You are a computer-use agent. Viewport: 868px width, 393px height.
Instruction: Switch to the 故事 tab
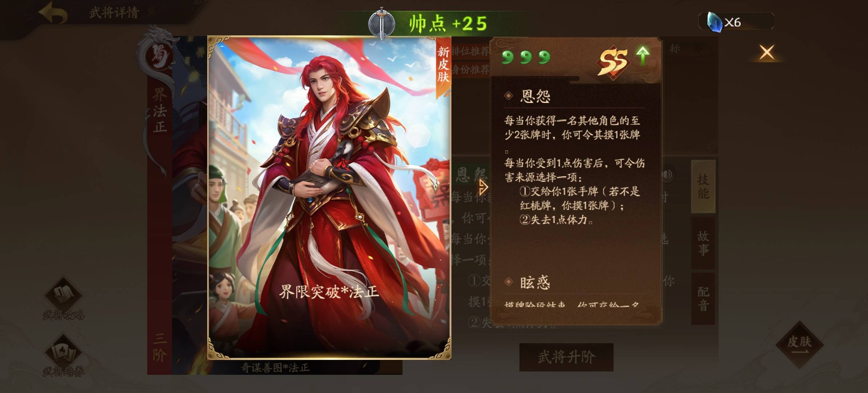pyautogui.click(x=703, y=243)
